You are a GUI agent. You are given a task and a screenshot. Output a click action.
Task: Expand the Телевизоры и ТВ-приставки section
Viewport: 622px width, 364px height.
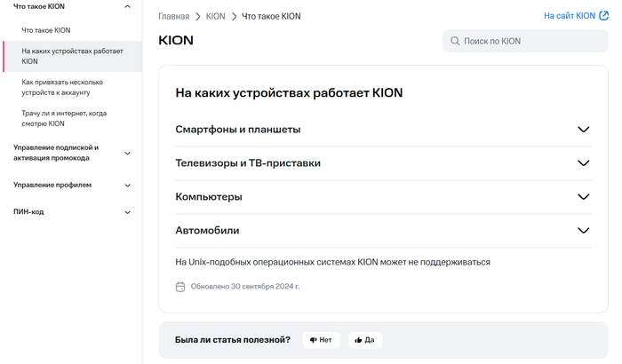[x=583, y=163]
